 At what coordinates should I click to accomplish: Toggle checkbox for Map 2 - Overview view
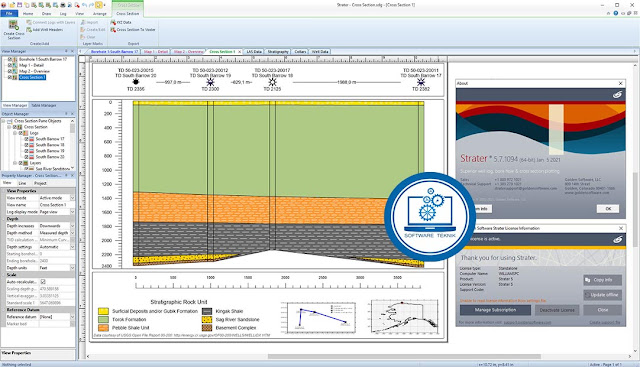coord(10,71)
